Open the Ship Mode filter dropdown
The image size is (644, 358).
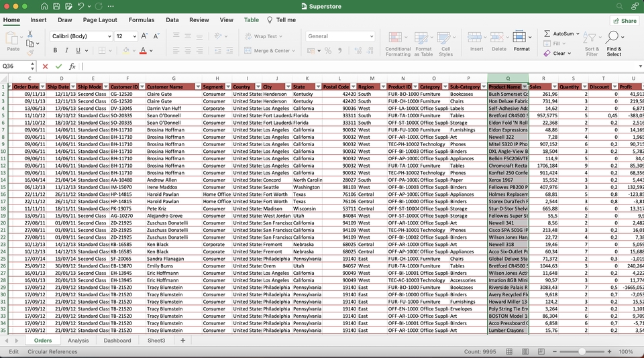pyautogui.click(x=105, y=86)
